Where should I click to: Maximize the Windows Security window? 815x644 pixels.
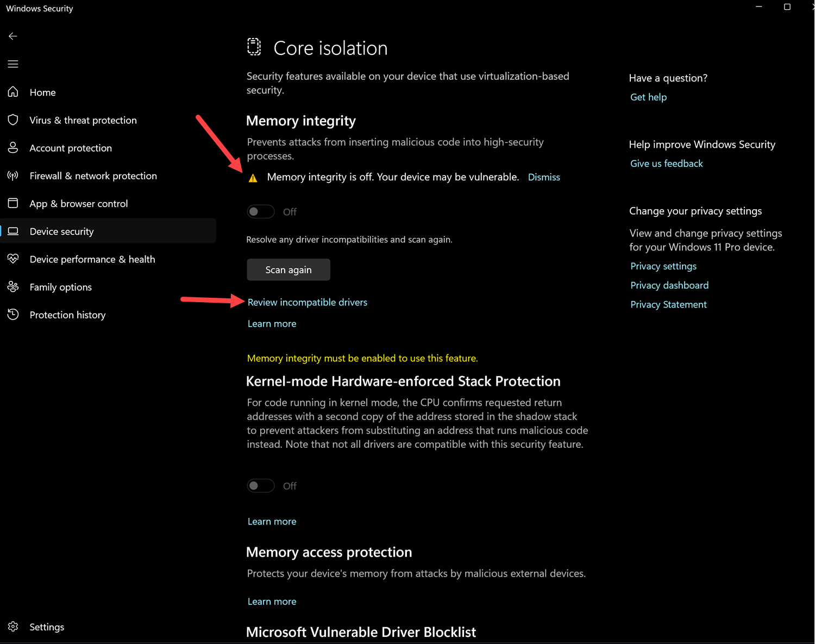(x=787, y=7)
